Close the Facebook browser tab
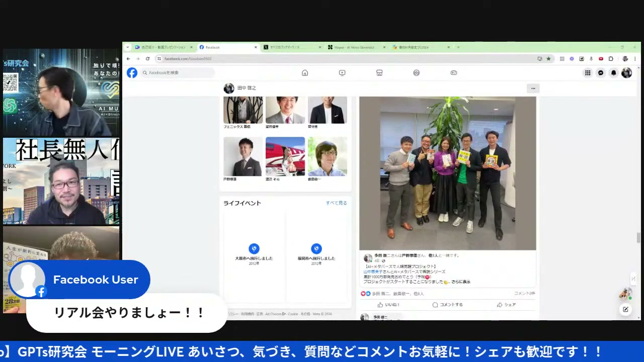Screen dimensions: 644x362 [x=255, y=47]
